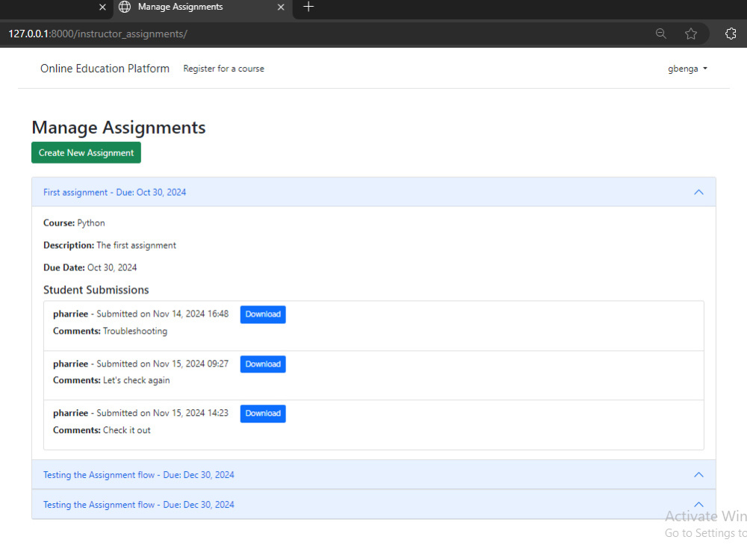Viewport: 747px width, 560px height.
Task: Expand the second Testing the Assignment flow panel
Action: (698, 504)
